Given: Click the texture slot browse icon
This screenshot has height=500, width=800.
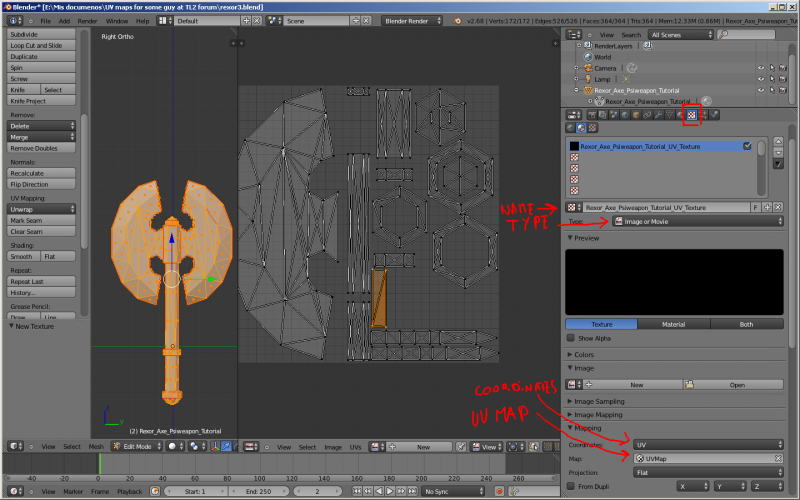Looking at the screenshot, I should pos(573,207).
